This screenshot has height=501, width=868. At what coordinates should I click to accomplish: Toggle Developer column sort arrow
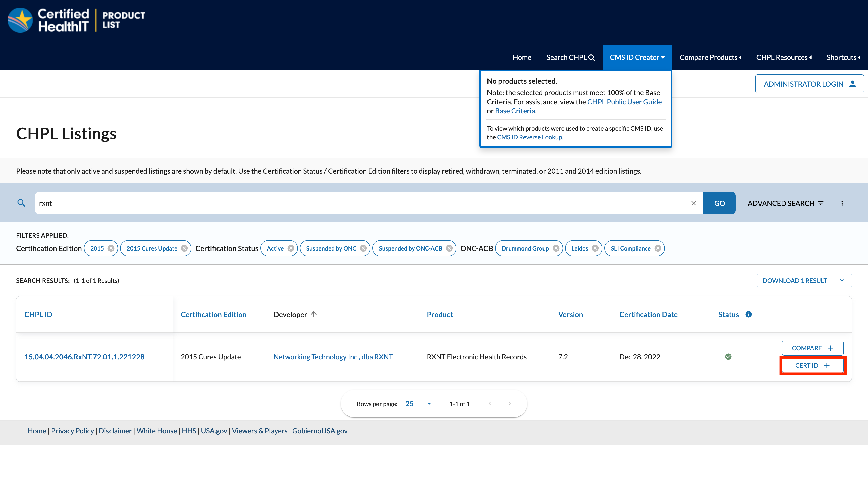click(314, 314)
